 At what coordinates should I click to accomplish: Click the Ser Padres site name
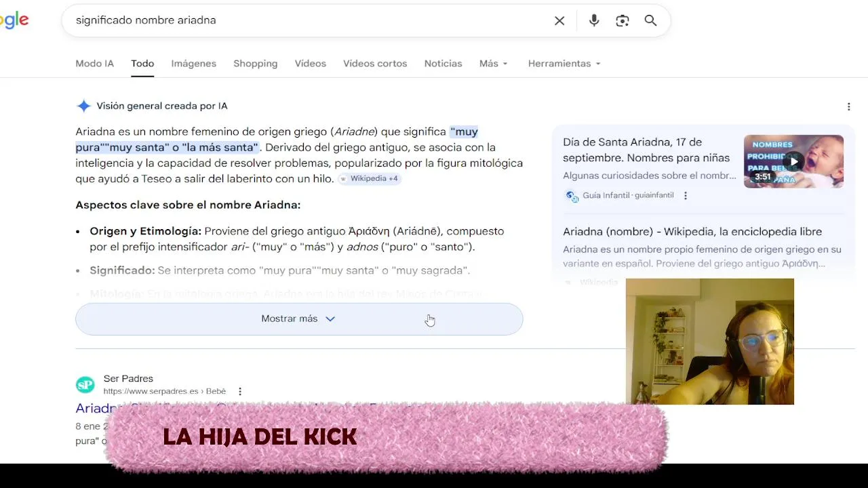coord(128,378)
